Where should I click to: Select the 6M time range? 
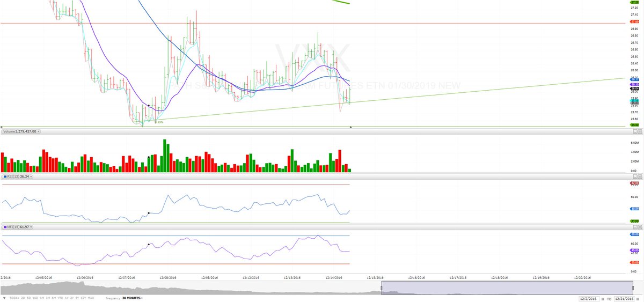(x=54, y=298)
